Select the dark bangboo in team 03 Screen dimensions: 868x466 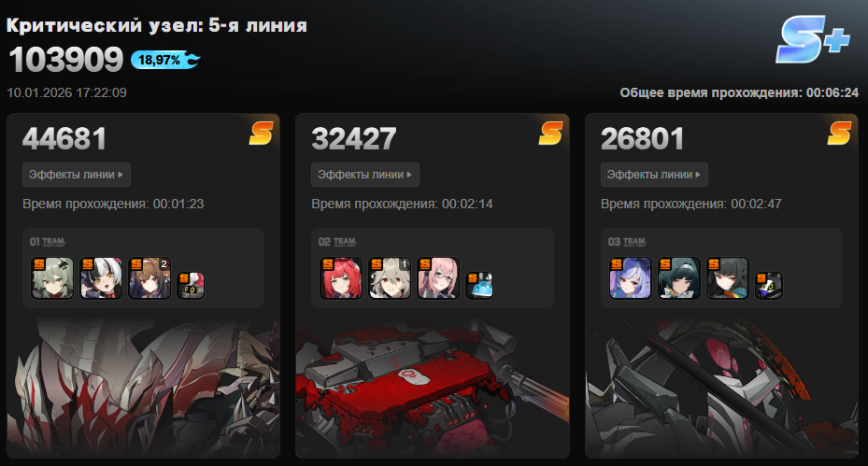click(769, 286)
